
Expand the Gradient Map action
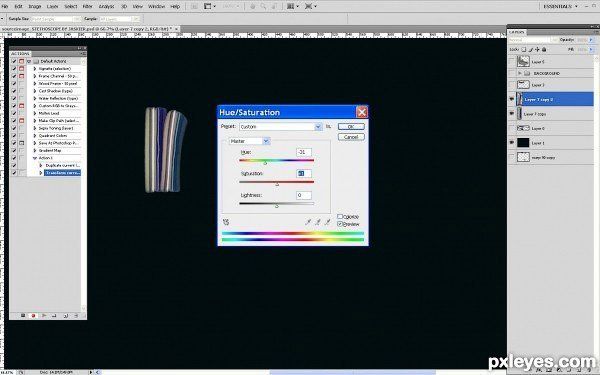(35, 150)
